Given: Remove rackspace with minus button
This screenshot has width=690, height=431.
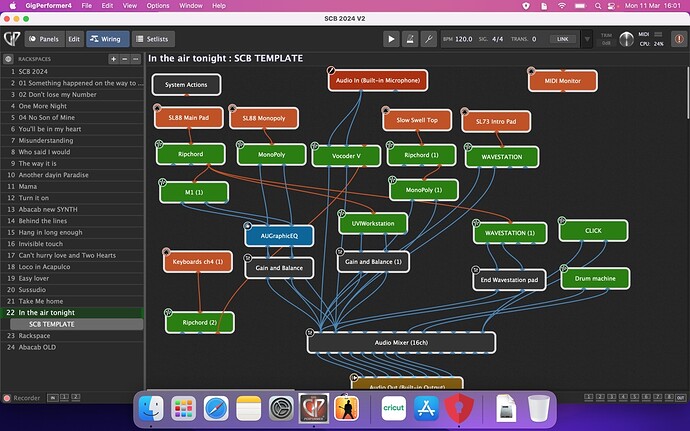Looking at the screenshot, I should [125, 59].
